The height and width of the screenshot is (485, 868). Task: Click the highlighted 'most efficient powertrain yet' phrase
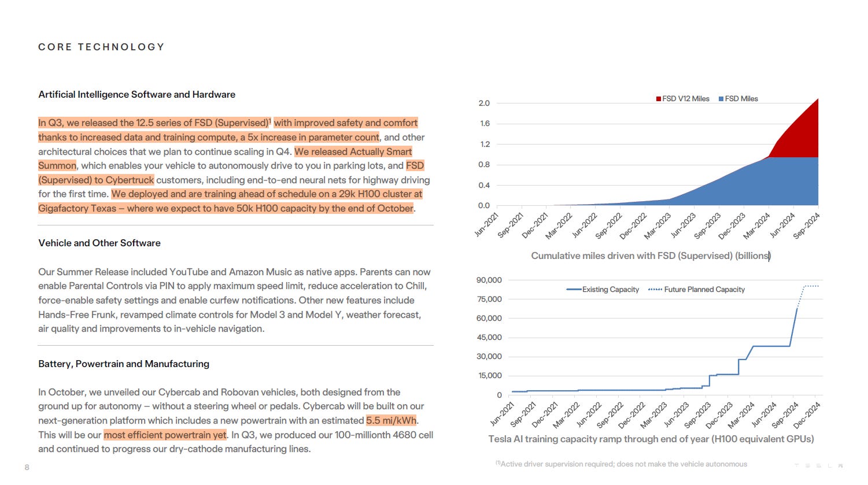[165, 435]
